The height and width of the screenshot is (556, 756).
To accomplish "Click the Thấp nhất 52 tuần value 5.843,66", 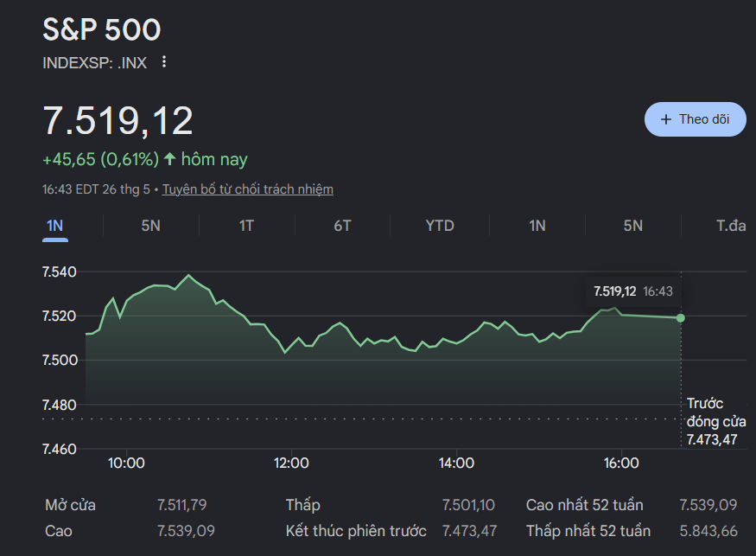I will (708, 531).
